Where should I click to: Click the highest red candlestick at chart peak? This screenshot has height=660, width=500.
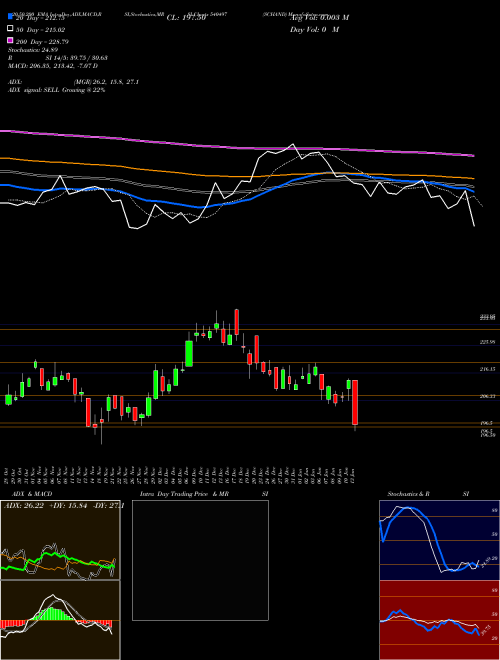237,322
